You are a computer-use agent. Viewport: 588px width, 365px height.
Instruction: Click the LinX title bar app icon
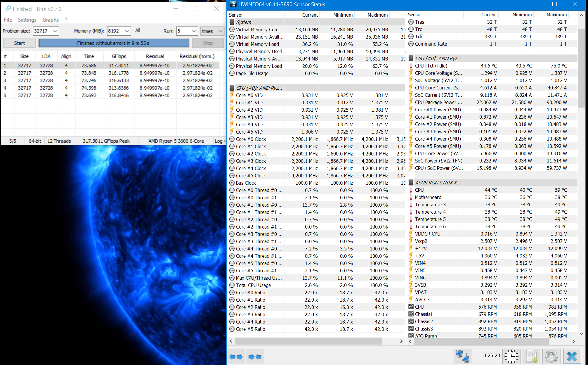pyautogui.click(x=8, y=9)
